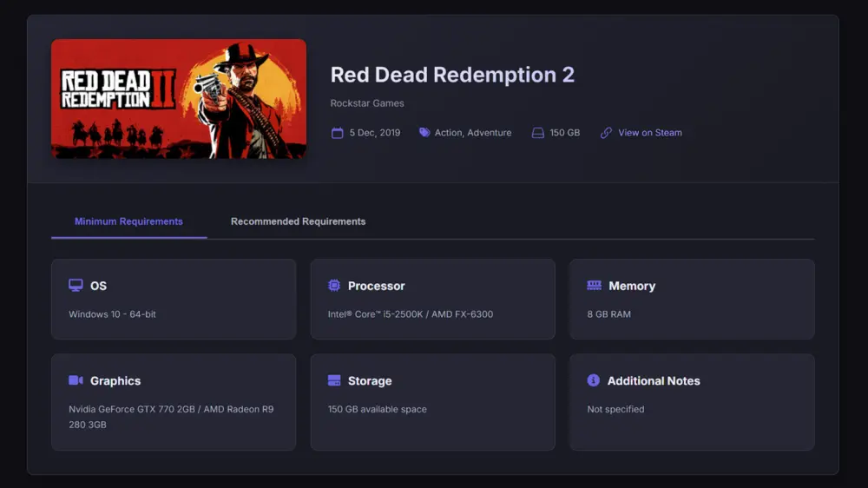Click the hard drive icon beside 150 GB
This screenshot has height=488, width=868.
pos(538,133)
